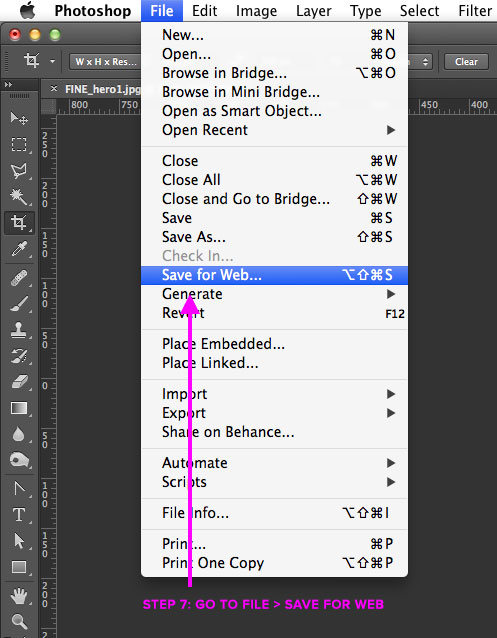
Task: Select the Eyedropper tool
Action: [x=19, y=249]
